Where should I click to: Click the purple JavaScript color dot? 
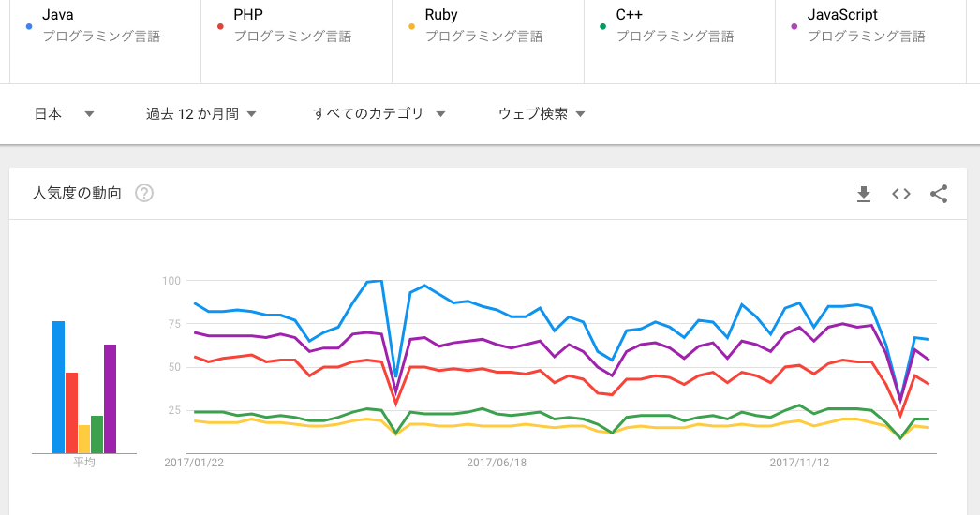tap(794, 26)
